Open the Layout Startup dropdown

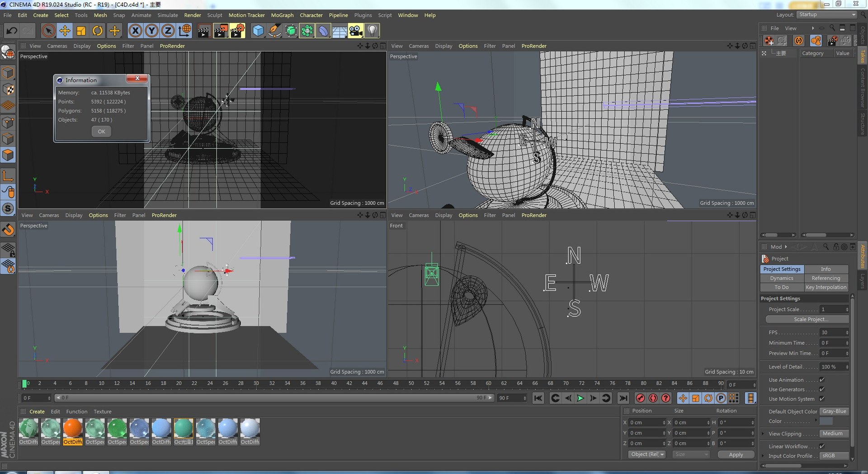pyautogui.click(x=827, y=14)
